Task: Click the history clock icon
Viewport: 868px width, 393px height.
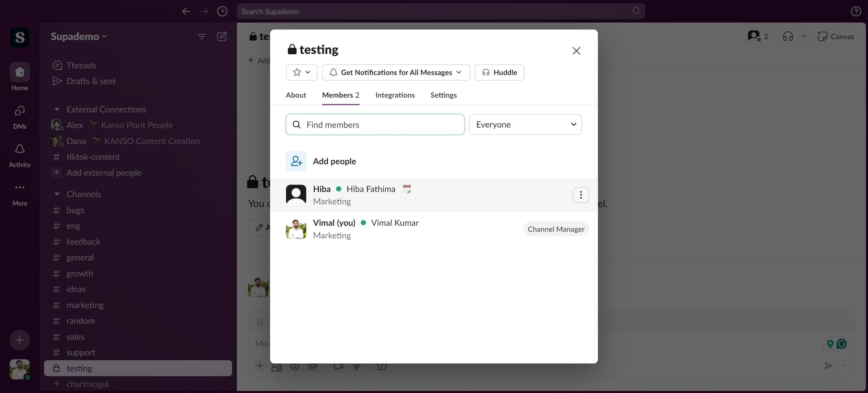Action: (x=222, y=11)
